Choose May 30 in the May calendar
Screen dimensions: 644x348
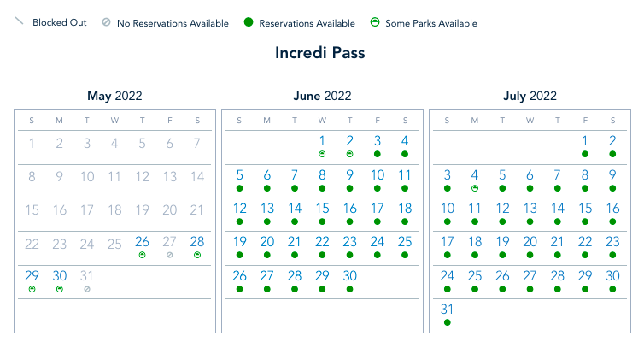(60, 275)
